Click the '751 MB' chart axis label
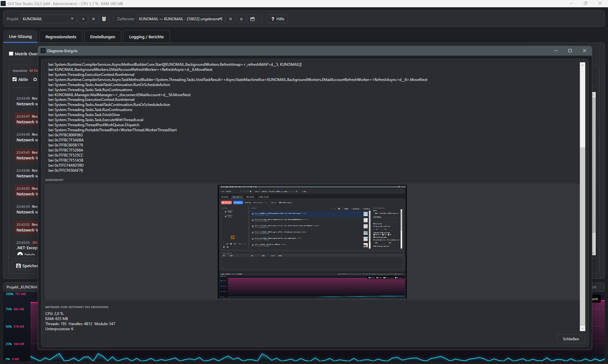The height and width of the screenshot is (364, 608). tap(21, 294)
